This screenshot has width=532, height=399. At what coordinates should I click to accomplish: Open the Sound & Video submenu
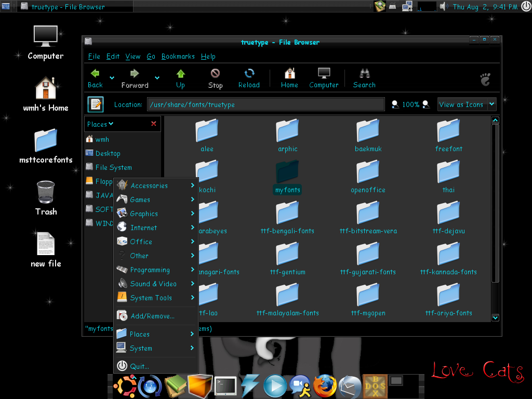click(156, 284)
